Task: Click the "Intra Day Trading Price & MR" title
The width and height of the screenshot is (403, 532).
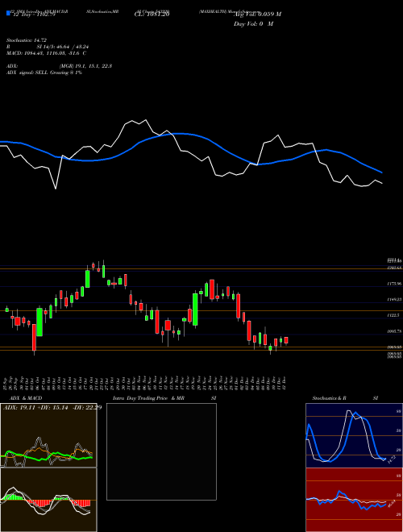Action: (x=148, y=398)
